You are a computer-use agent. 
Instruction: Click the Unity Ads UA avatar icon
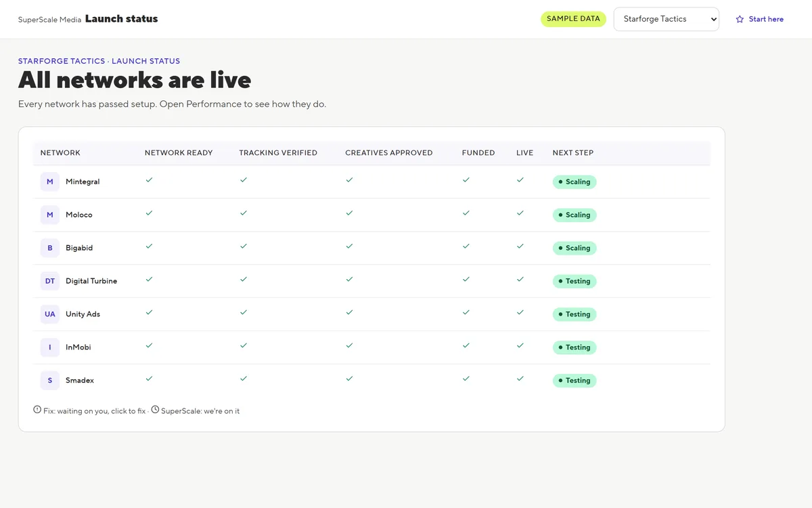click(50, 314)
